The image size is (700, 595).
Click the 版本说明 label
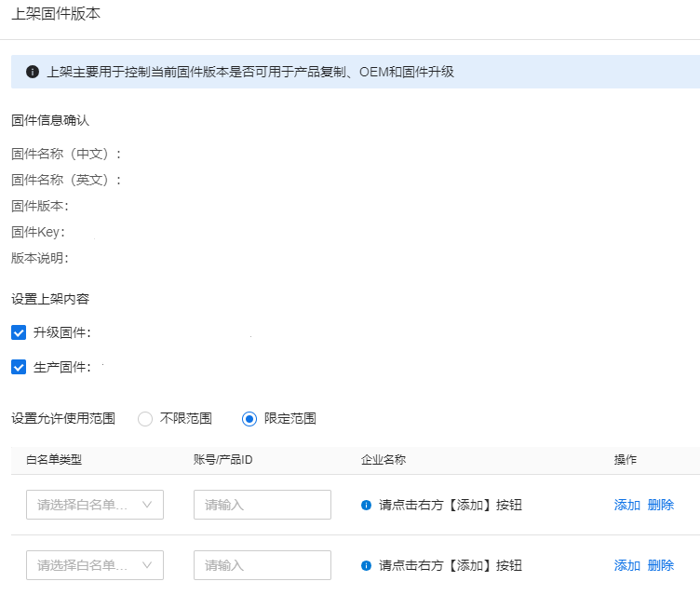pyautogui.click(x=40, y=258)
